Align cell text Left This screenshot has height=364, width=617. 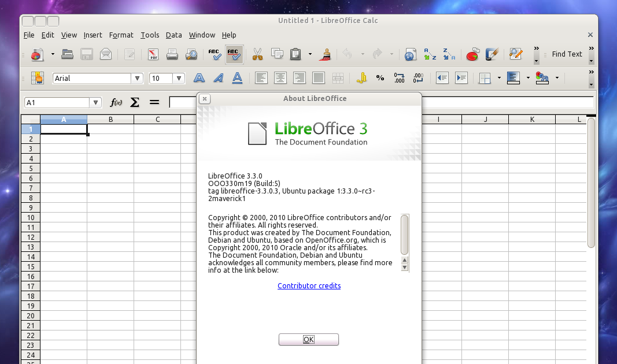[261, 78]
